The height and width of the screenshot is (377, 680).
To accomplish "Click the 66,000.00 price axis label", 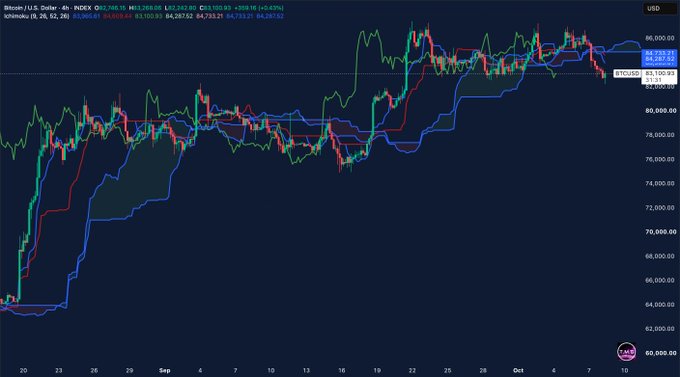I will click(x=660, y=280).
